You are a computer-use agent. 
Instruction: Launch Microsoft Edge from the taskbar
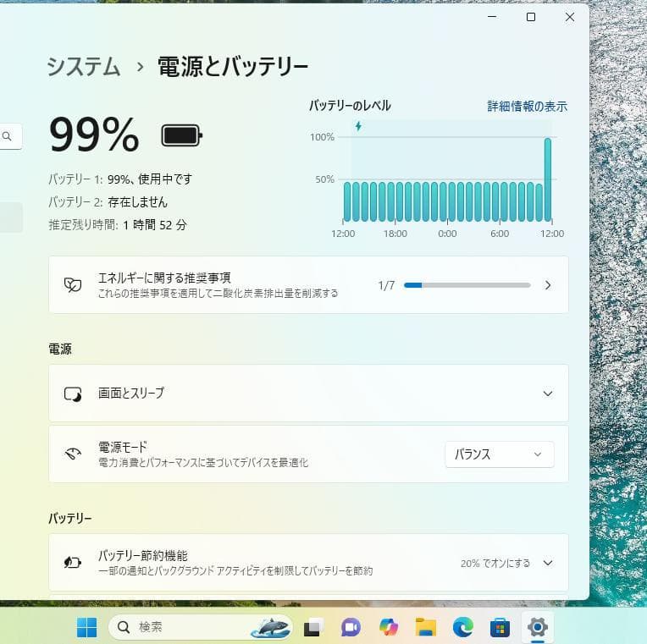pos(463,628)
